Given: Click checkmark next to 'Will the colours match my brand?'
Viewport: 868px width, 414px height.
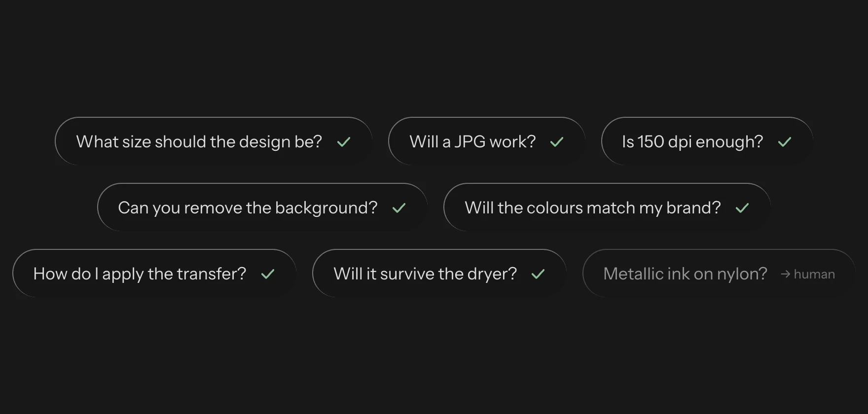Looking at the screenshot, I should pyautogui.click(x=742, y=208).
